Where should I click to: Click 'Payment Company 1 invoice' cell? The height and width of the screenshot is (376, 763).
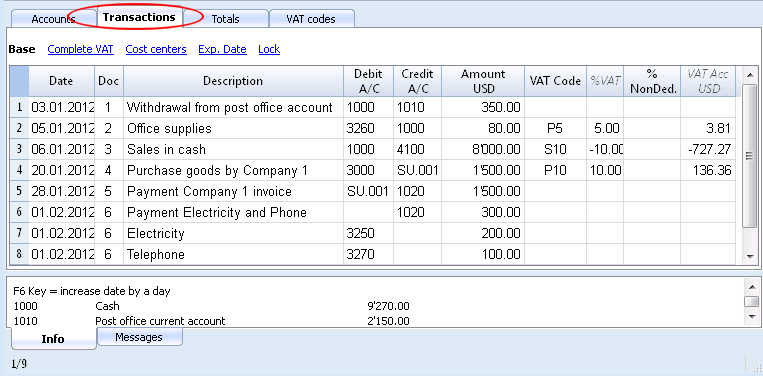pyautogui.click(x=234, y=191)
